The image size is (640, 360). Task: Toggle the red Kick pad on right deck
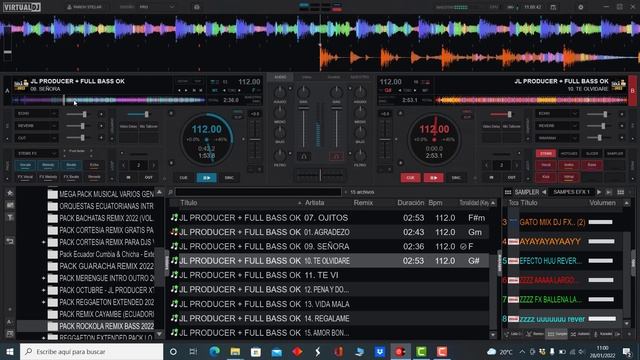click(546, 177)
